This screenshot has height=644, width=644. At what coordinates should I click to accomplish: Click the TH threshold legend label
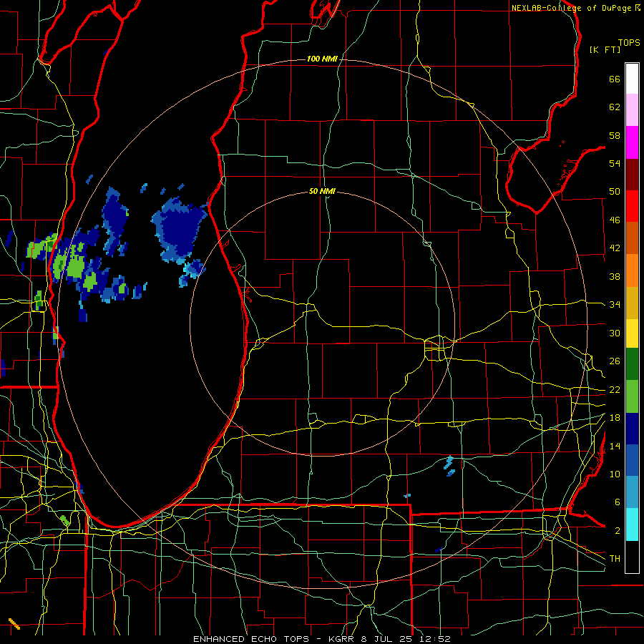coord(615,559)
